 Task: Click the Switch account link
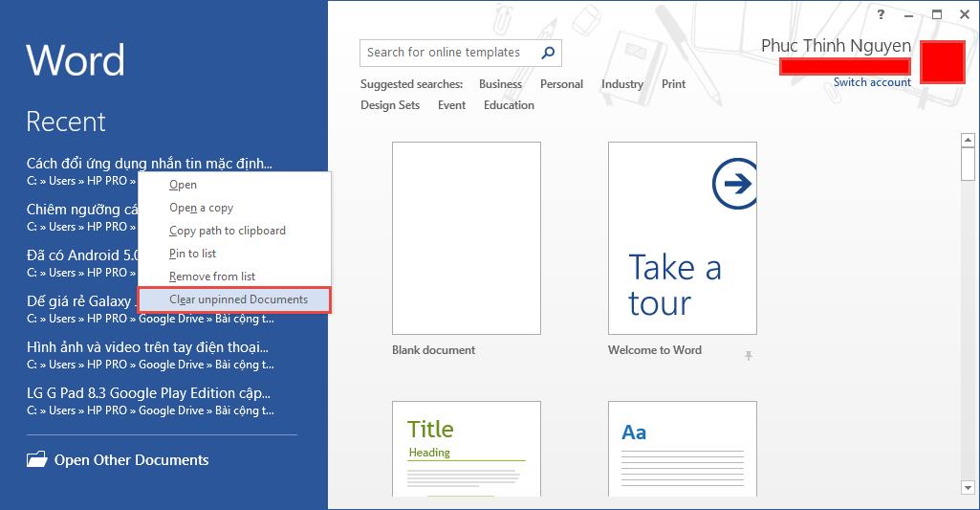[x=872, y=82]
